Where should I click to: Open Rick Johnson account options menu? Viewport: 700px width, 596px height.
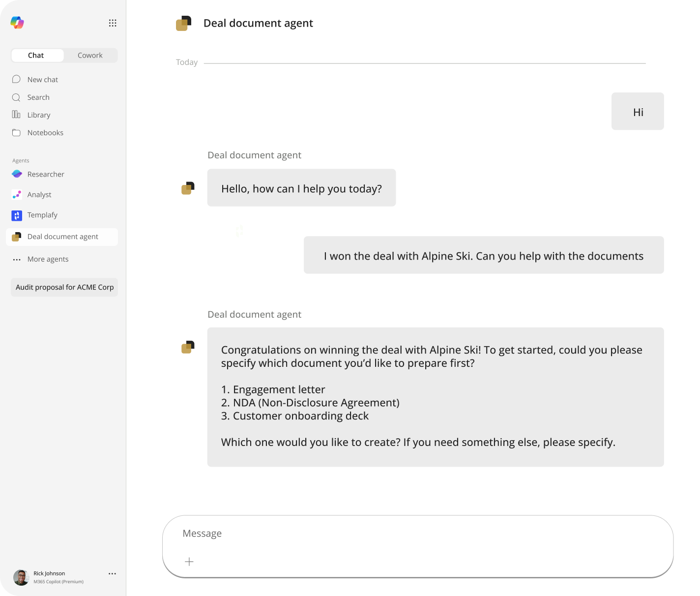point(113,573)
